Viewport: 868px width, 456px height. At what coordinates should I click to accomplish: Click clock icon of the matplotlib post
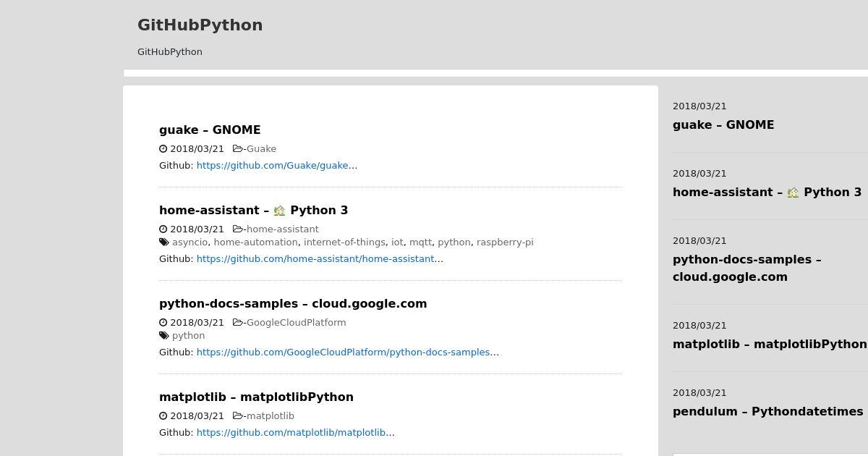tap(163, 416)
